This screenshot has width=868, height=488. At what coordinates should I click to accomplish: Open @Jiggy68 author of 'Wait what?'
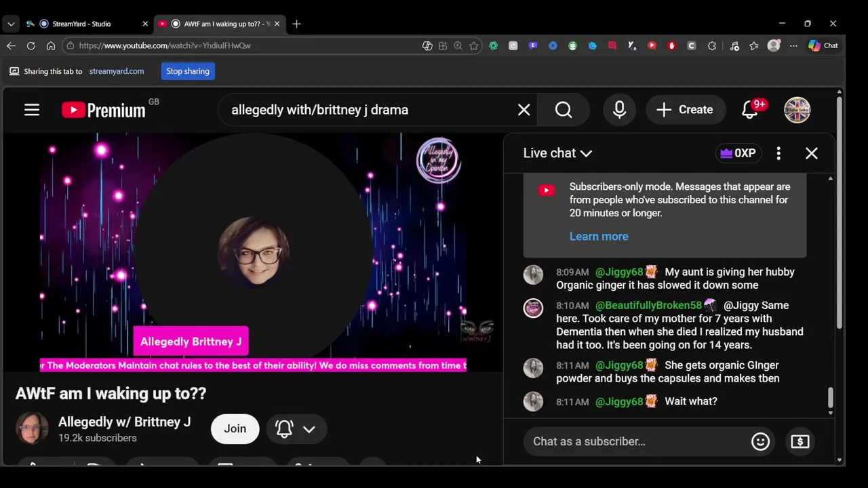tap(619, 401)
